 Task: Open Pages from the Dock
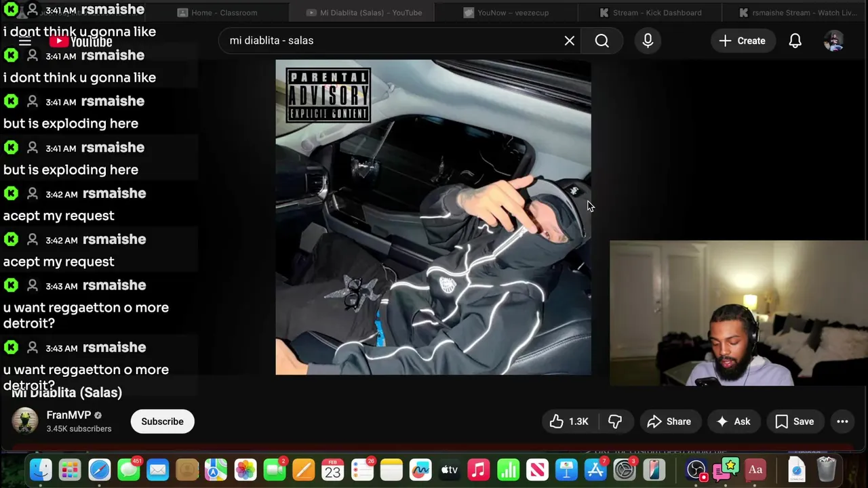tap(304, 470)
